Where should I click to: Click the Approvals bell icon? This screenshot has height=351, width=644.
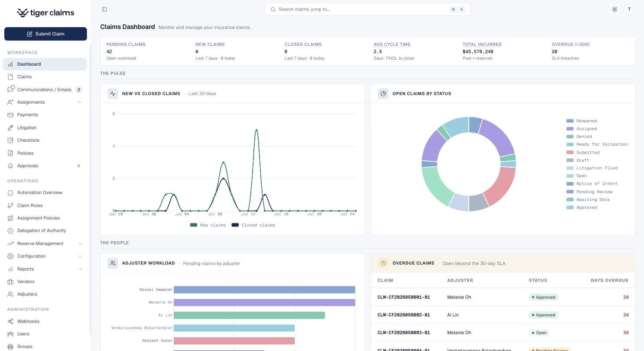click(10, 166)
